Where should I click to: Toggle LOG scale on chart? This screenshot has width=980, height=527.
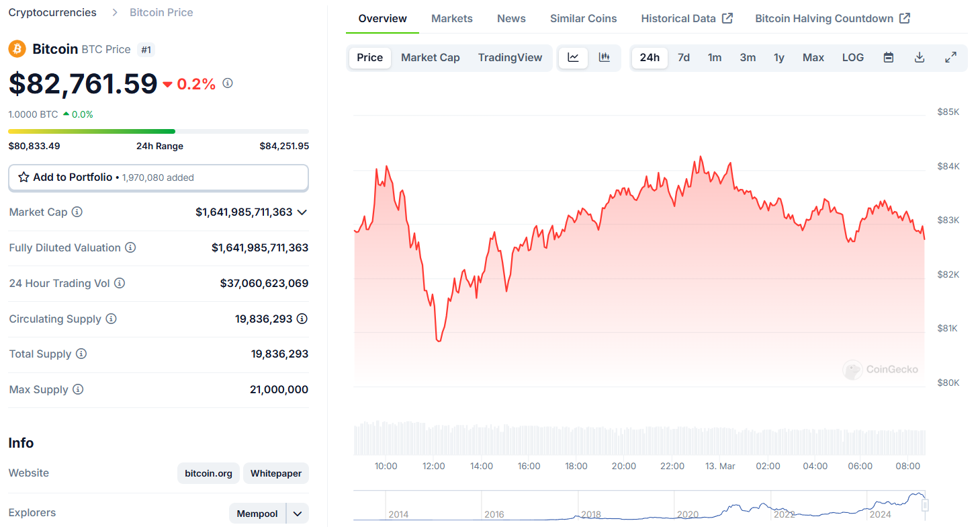tap(853, 58)
